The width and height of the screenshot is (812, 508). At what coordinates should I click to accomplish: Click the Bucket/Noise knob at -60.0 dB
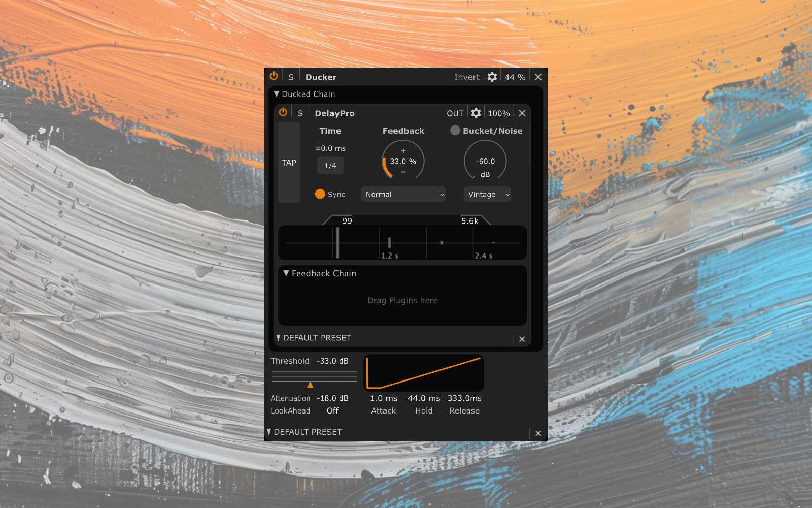pyautogui.click(x=485, y=161)
